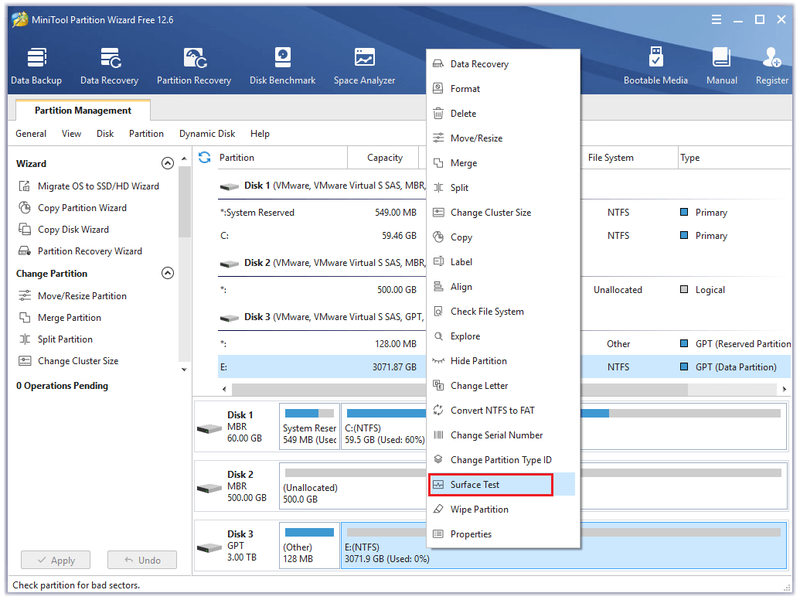This screenshot has width=800, height=600.
Task: Start the Space Analyzer
Action: tap(364, 66)
